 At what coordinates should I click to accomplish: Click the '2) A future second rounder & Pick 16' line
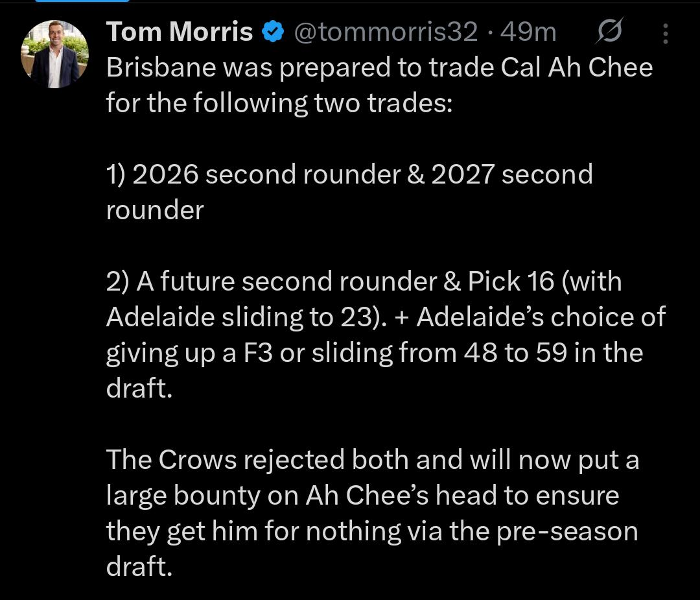(364, 282)
